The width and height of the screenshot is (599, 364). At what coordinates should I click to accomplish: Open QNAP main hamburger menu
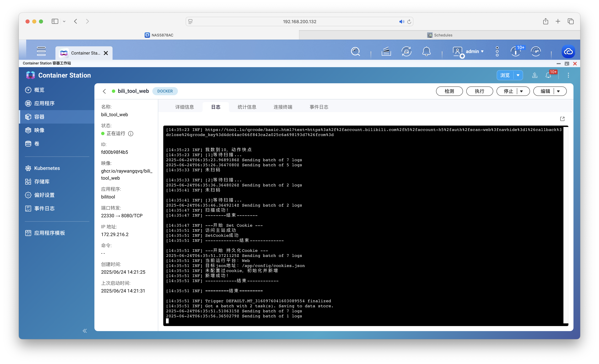[x=41, y=51]
